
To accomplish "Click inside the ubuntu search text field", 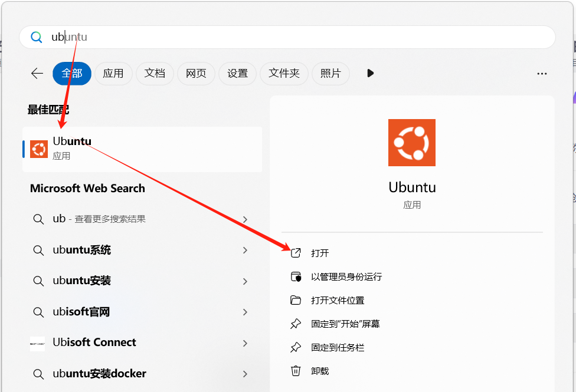I will 287,37.
